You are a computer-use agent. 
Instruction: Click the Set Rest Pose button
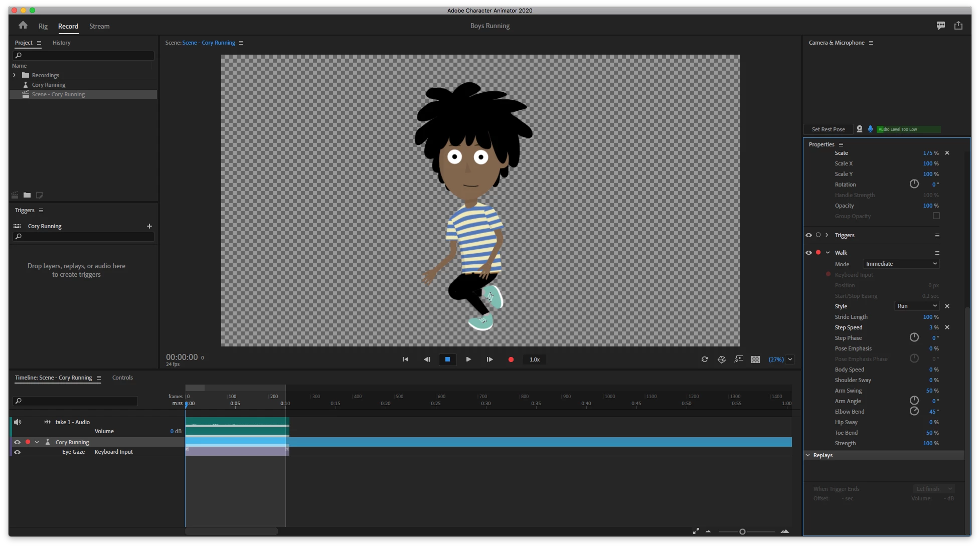click(x=828, y=129)
